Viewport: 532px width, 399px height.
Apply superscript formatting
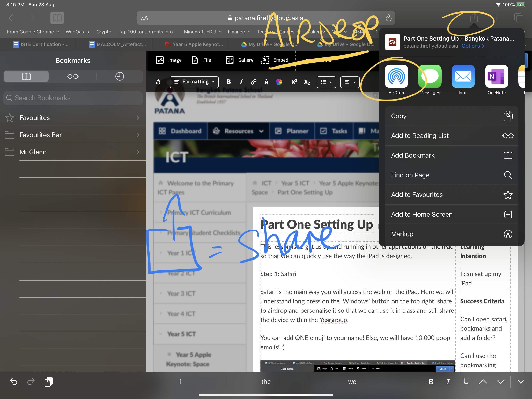pos(294,82)
